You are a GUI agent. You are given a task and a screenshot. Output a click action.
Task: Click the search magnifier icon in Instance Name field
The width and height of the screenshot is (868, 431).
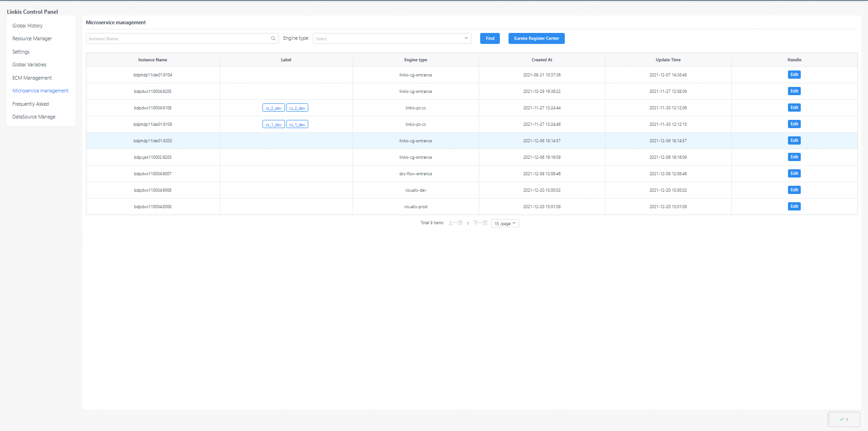click(273, 38)
